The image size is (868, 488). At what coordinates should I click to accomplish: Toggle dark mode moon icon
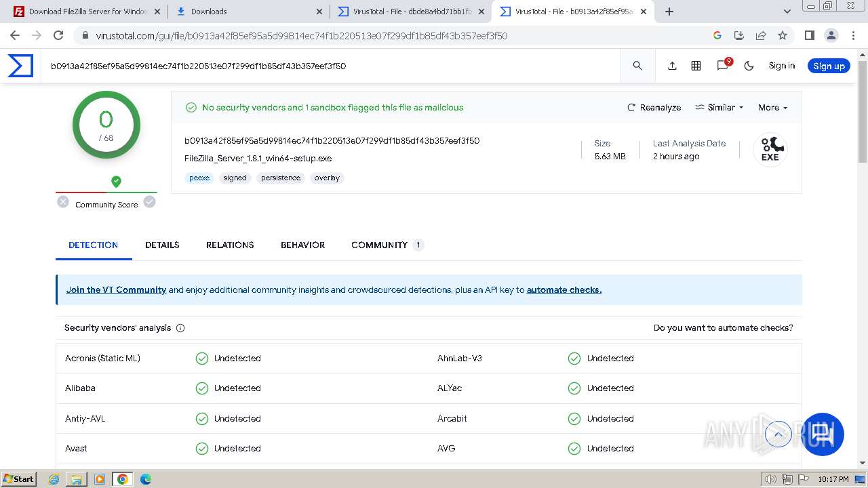[x=749, y=66]
